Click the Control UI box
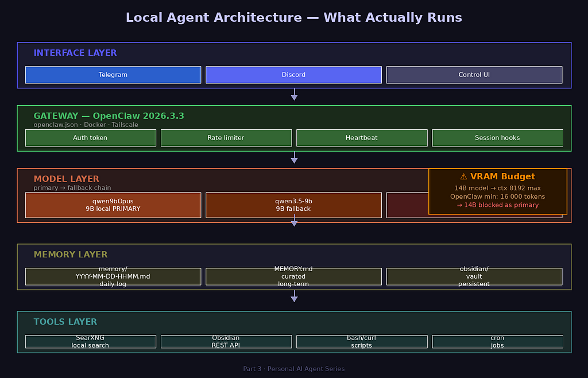Screen dimensions: 588x378 474,75
